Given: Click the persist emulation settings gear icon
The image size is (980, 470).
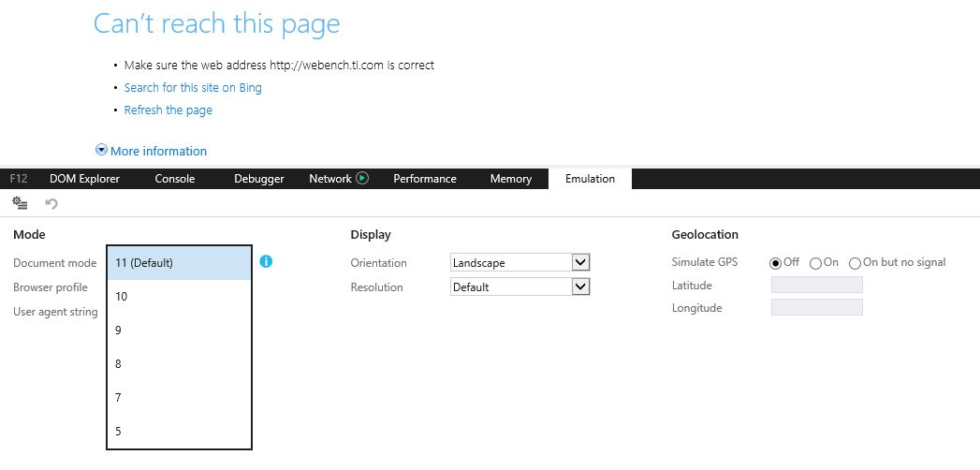Looking at the screenshot, I should (x=20, y=203).
